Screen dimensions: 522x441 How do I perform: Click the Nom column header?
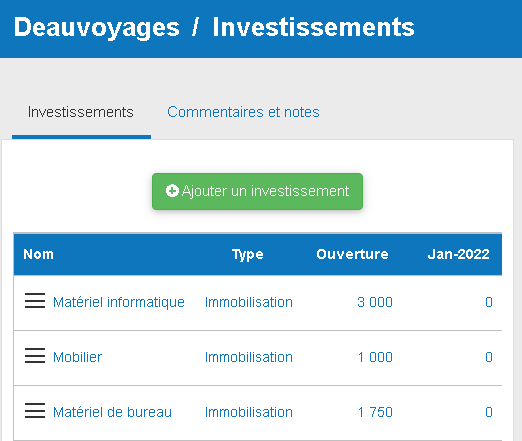click(38, 254)
